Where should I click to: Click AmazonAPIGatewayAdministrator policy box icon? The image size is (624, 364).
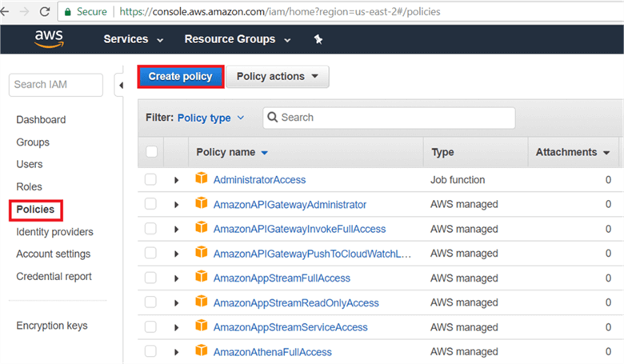click(x=202, y=202)
